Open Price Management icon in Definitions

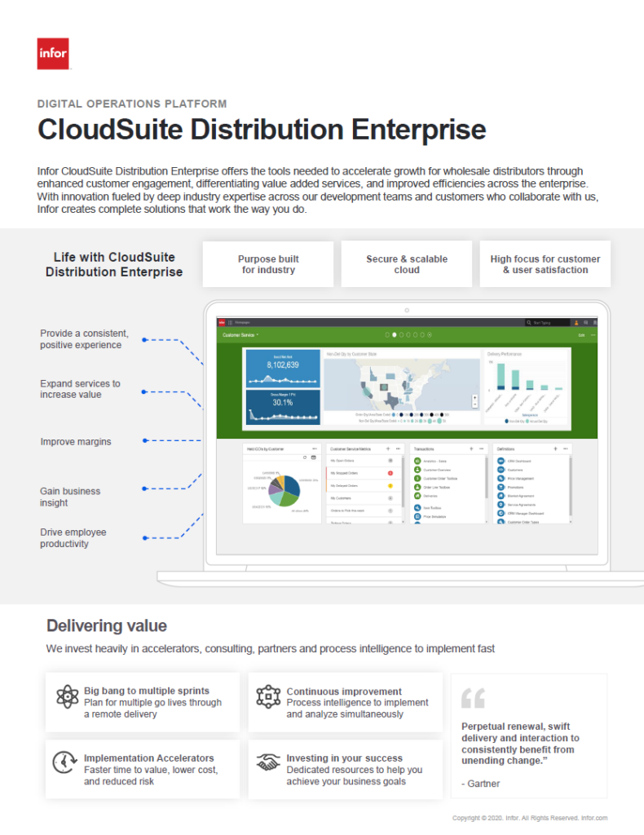[501, 478]
